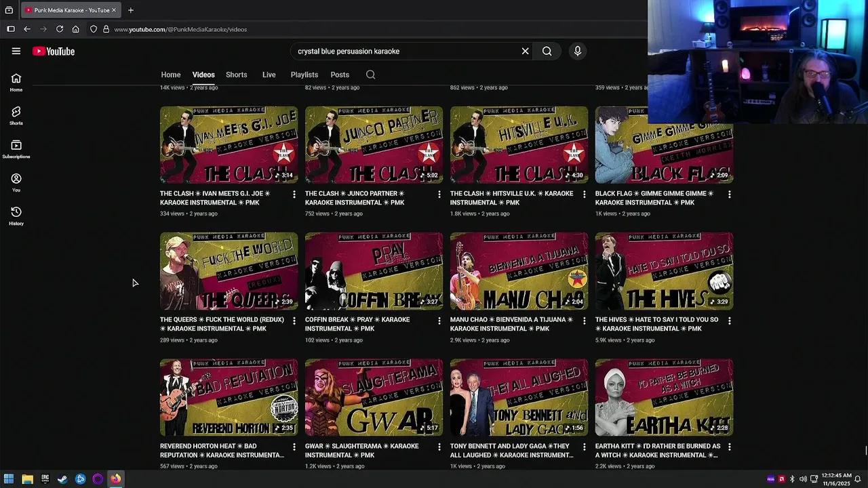Start voice search with microphone
The height and width of the screenshot is (488, 868).
(x=578, y=51)
